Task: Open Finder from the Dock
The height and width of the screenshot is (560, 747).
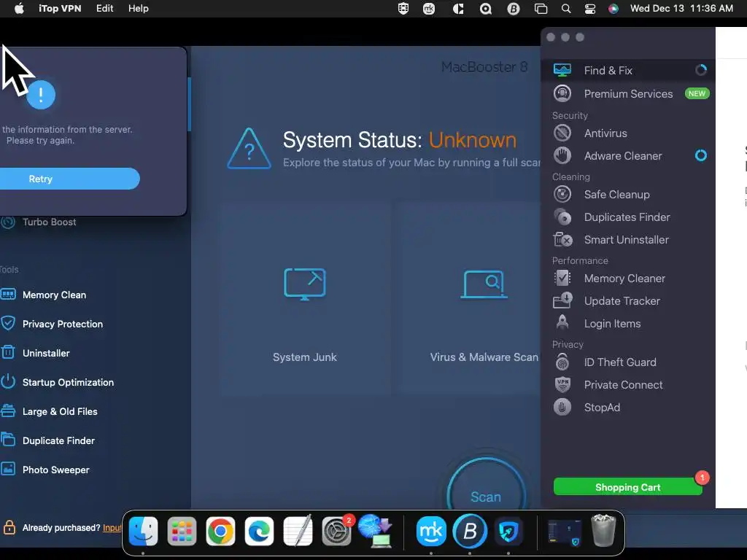Action: 143,531
